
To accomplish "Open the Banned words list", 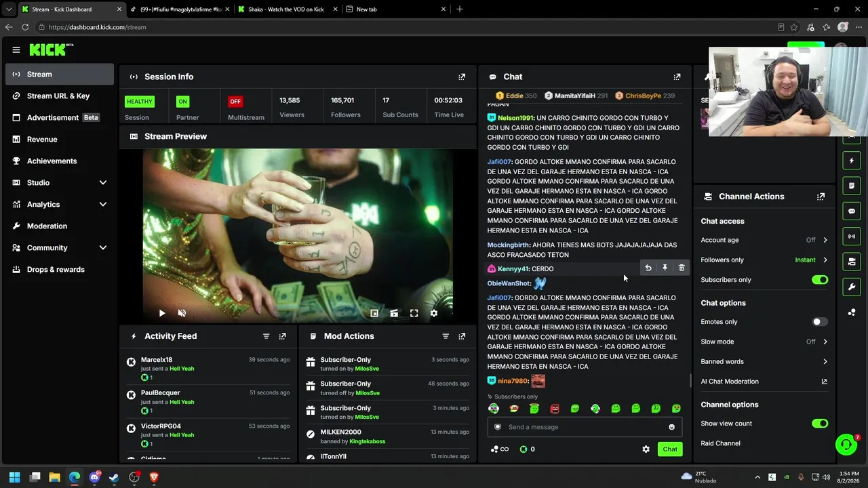I will tap(764, 361).
